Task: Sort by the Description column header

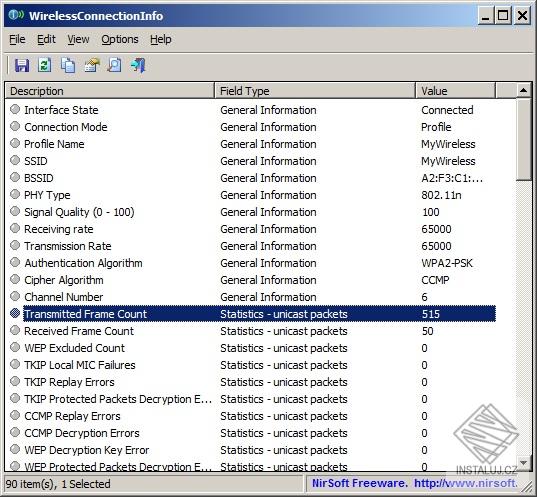Action: pyautogui.click(x=110, y=91)
